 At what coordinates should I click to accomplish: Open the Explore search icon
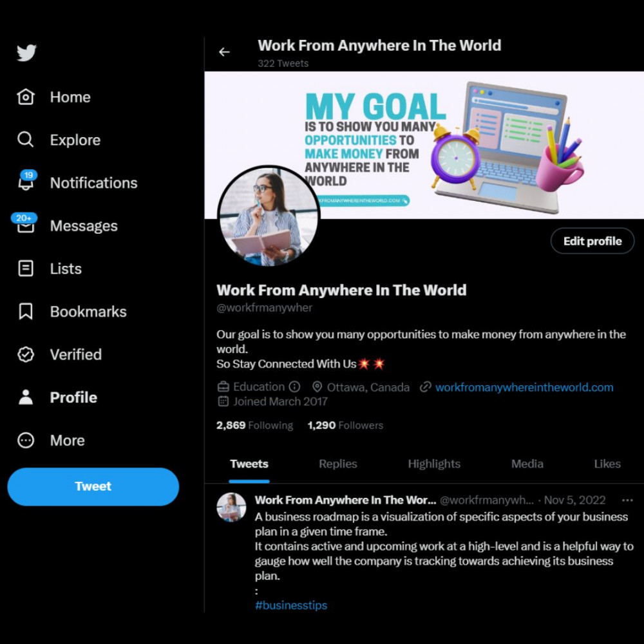point(26,140)
